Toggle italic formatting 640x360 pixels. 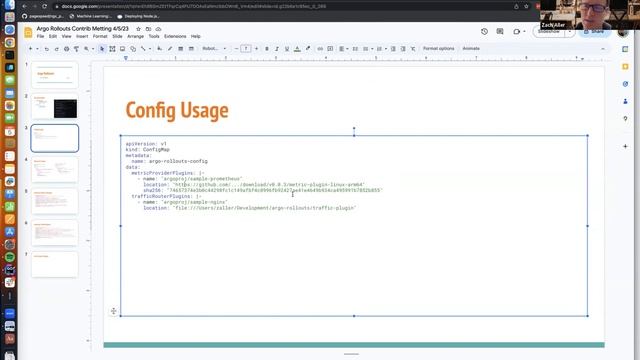point(277,49)
